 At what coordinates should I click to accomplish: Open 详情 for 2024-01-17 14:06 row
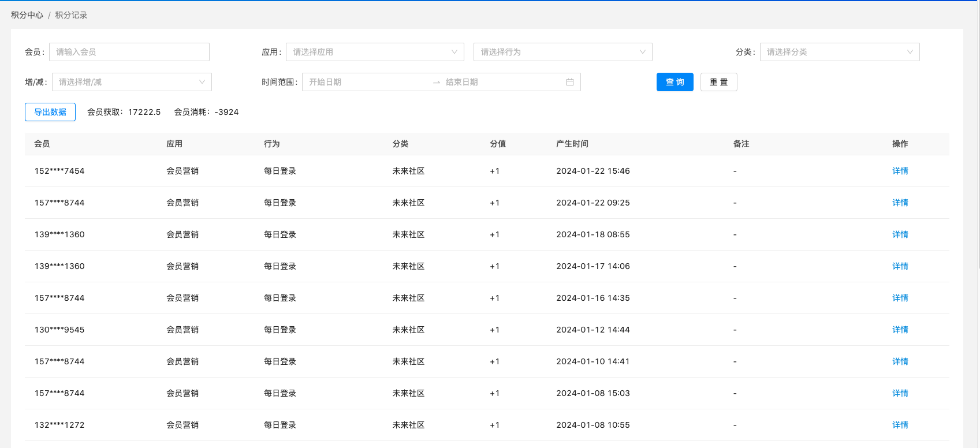point(900,266)
